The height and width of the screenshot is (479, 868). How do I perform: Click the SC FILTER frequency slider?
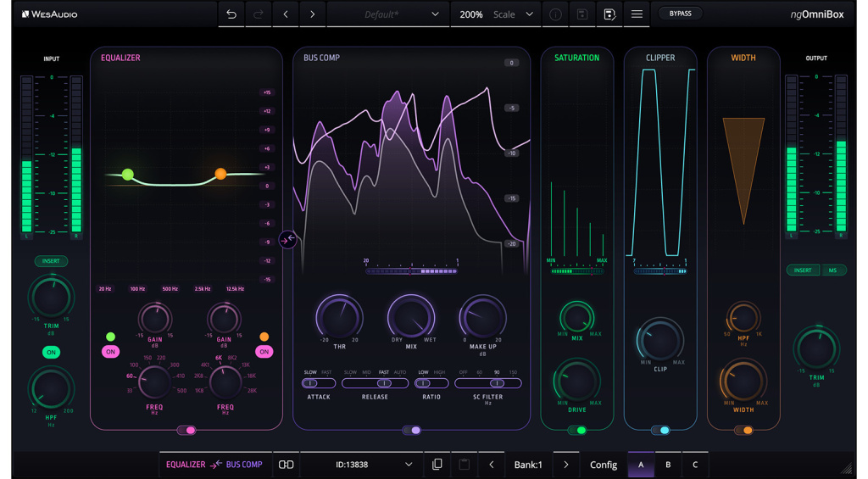(x=487, y=383)
